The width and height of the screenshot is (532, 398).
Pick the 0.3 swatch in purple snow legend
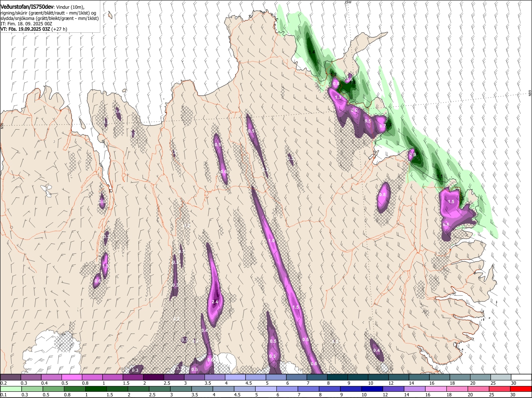[31, 377]
